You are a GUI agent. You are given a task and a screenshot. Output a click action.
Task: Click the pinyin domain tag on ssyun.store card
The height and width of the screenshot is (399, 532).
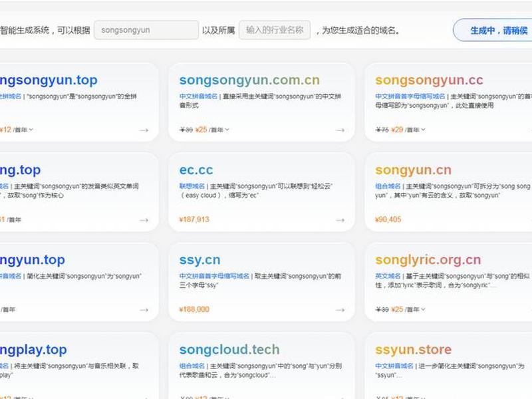click(x=394, y=366)
